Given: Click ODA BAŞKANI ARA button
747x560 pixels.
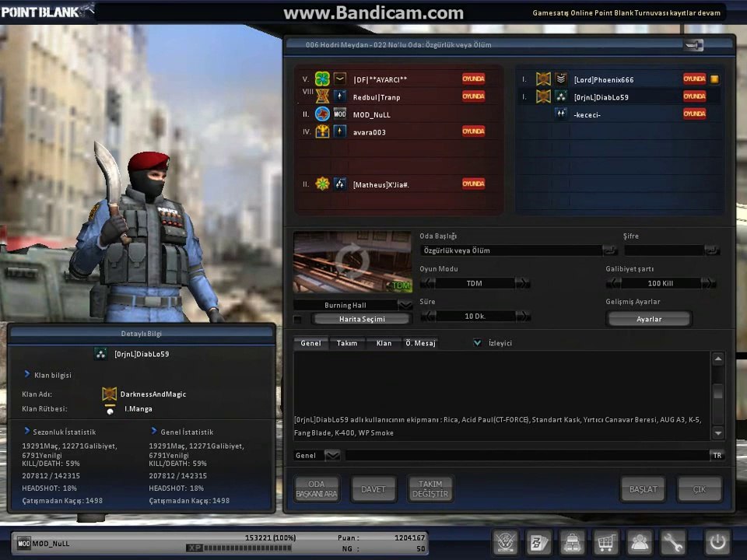Looking at the screenshot, I should 317,489.
